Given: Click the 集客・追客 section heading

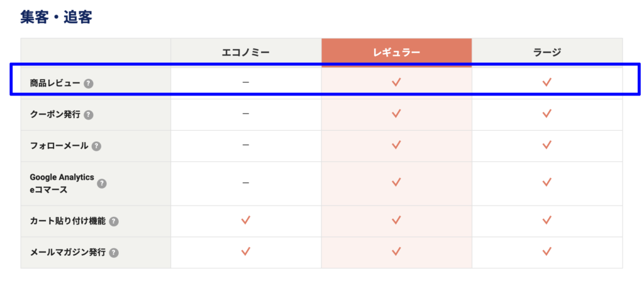Looking at the screenshot, I should [56, 17].
